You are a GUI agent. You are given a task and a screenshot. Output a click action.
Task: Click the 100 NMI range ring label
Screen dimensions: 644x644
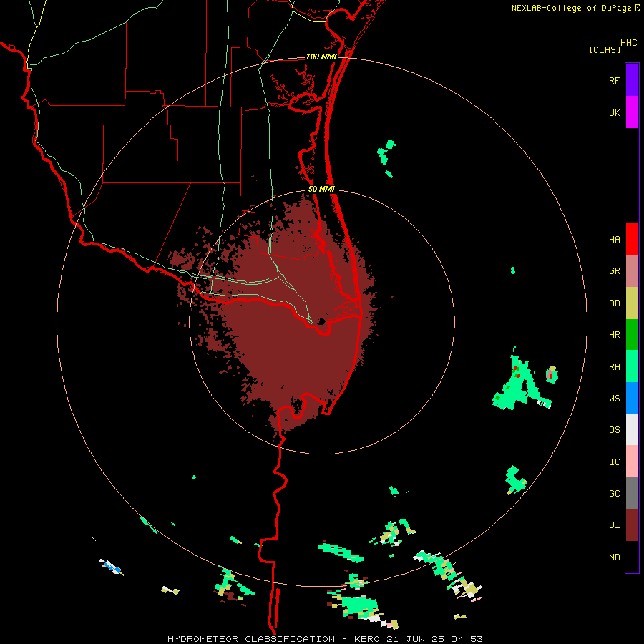pos(321,57)
